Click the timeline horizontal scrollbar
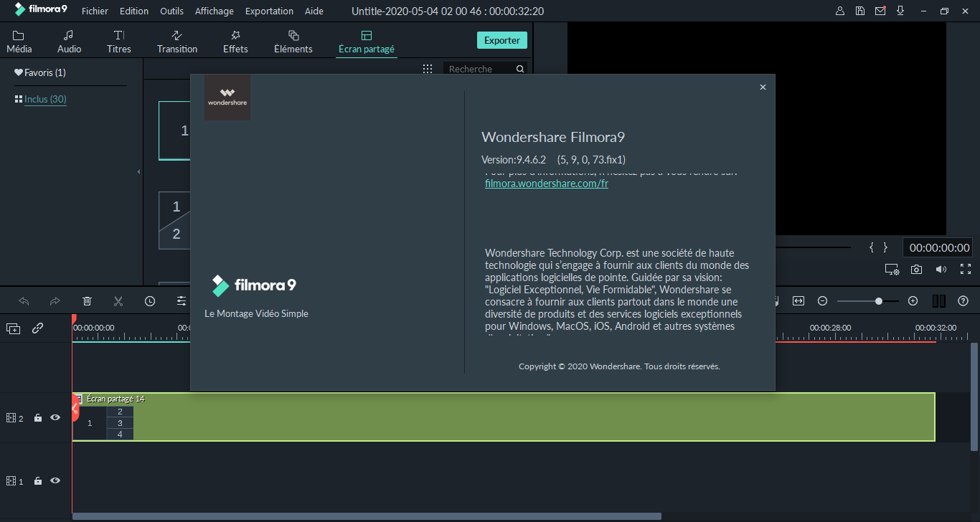The width and height of the screenshot is (980, 522). click(367, 516)
